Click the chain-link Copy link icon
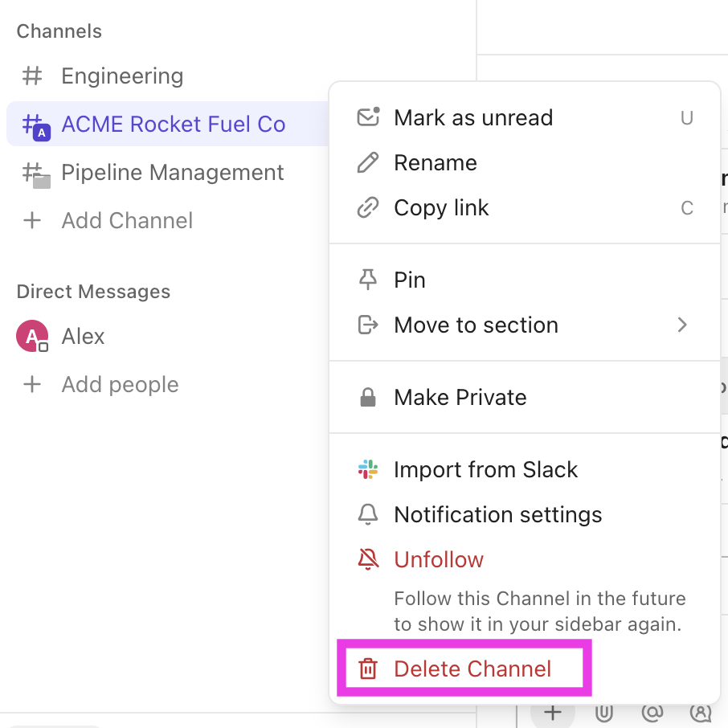Viewport: 728px width, 728px height. (x=368, y=208)
